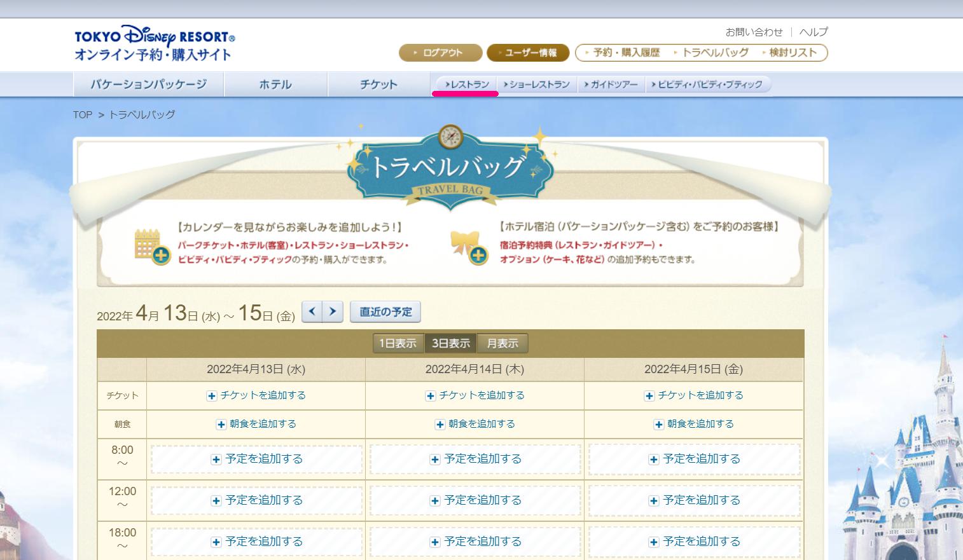Click the Tokyo Disney Resort logo
Screen dimensions: 963x560
(155, 44)
